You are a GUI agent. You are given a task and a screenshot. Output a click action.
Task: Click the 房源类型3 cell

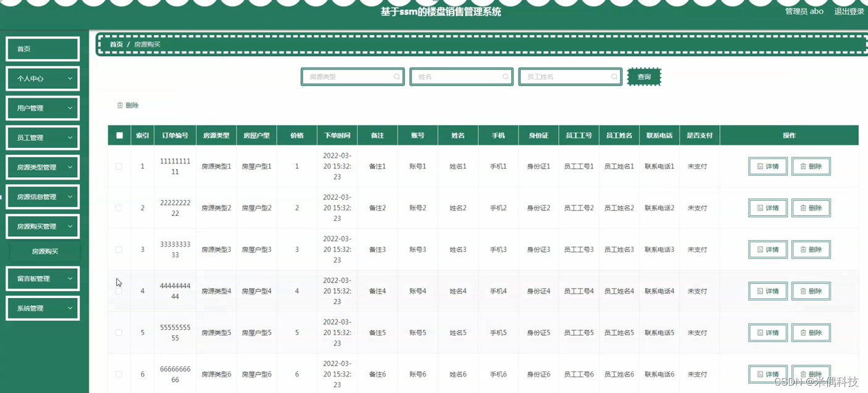click(216, 250)
